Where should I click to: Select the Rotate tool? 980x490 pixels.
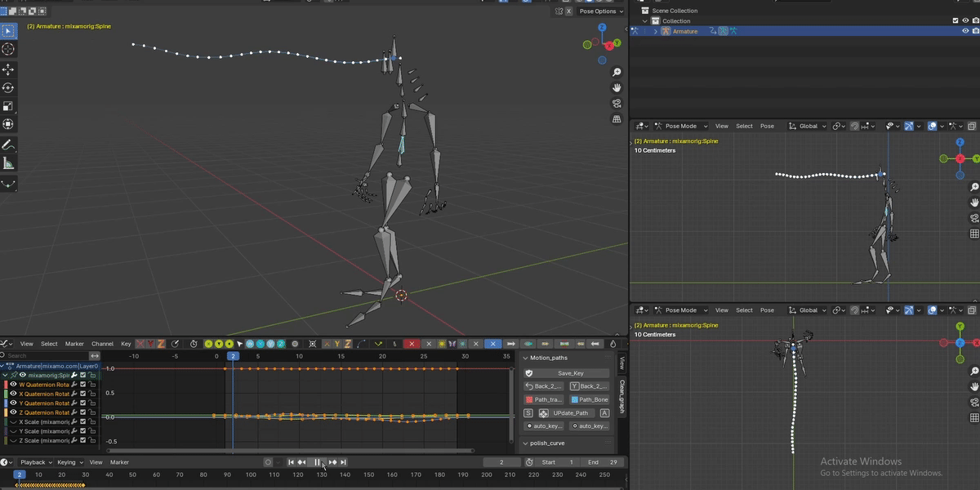tap(8, 87)
